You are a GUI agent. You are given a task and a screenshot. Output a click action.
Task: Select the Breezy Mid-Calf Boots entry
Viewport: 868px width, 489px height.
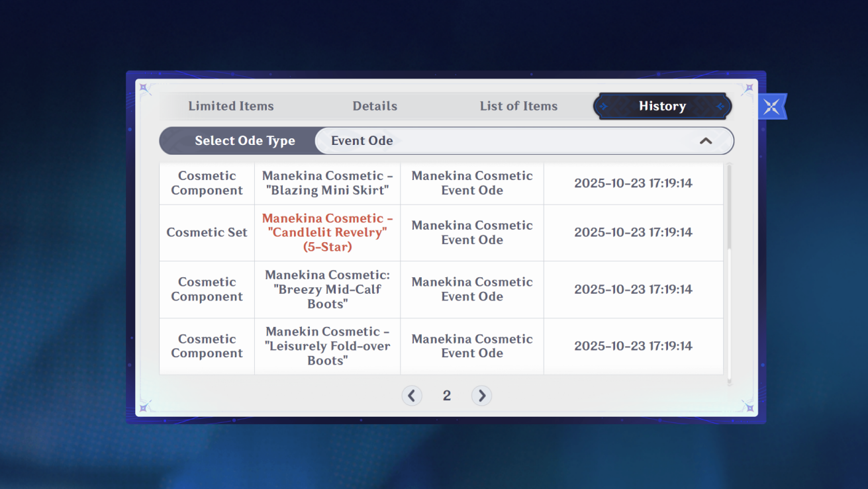tap(327, 289)
